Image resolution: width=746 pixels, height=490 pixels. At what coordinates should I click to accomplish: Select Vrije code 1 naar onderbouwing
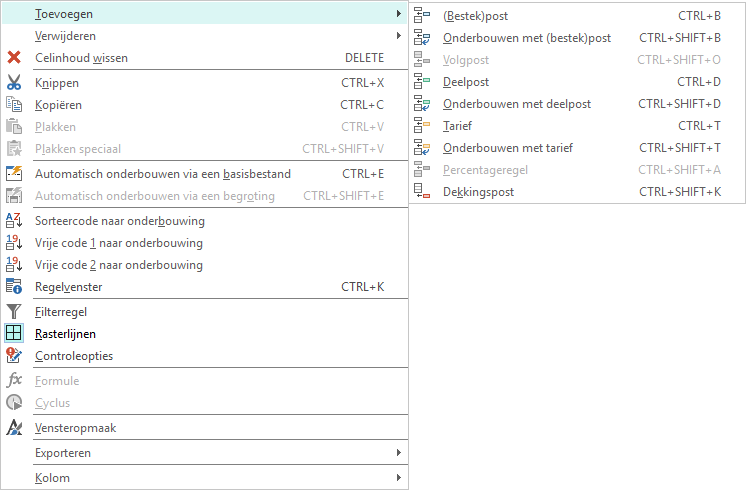[x=118, y=243]
